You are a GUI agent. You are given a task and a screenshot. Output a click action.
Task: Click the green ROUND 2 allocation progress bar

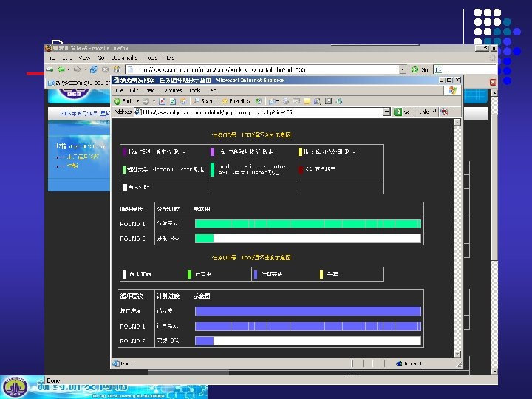point(204,239)
